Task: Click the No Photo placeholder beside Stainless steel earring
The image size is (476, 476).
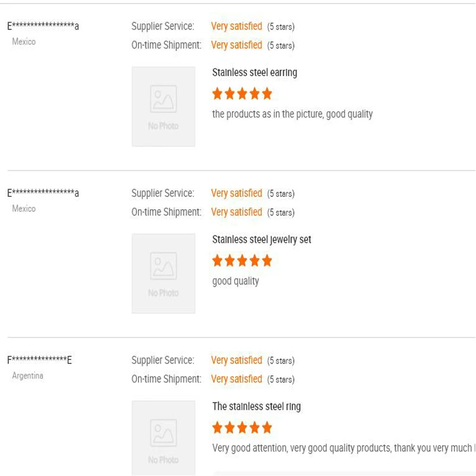Action: click(163, 107)
